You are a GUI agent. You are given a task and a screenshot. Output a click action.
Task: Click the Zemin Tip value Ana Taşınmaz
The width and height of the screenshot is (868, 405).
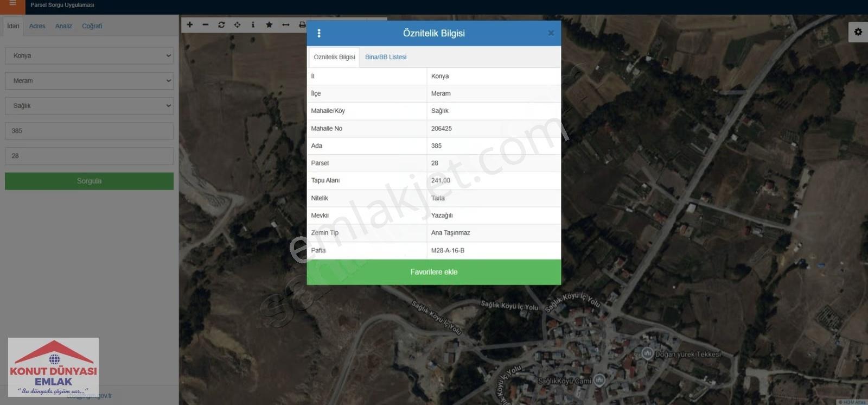450,233
